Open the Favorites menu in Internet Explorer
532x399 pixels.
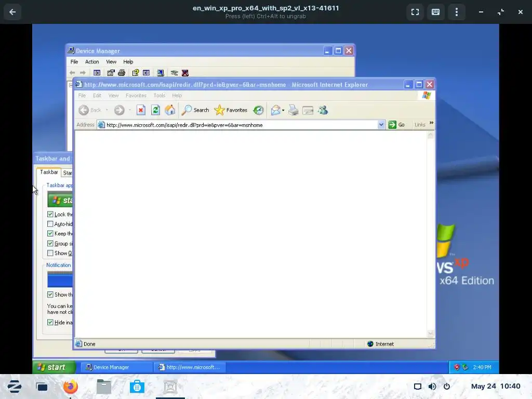pos(136,96)
